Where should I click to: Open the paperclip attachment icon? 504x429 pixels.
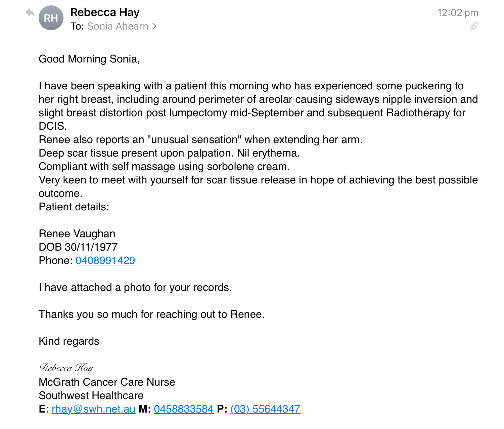click(x=474, y=26)
